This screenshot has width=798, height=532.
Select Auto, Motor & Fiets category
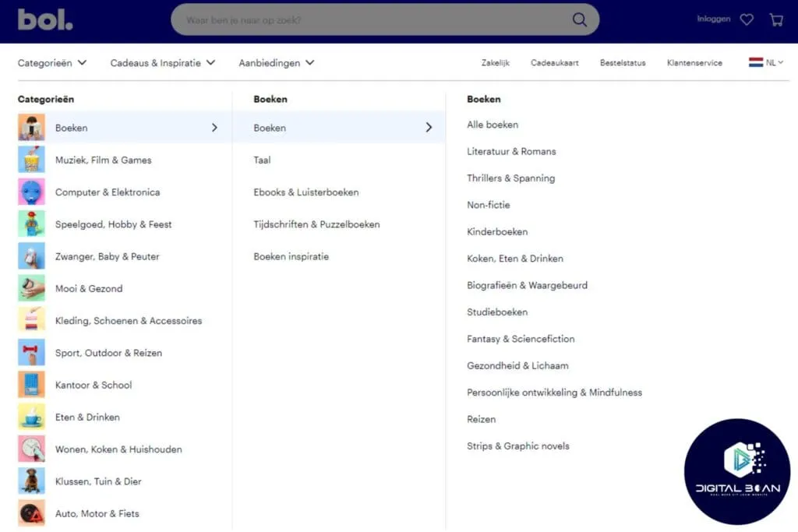click(97, 513)
